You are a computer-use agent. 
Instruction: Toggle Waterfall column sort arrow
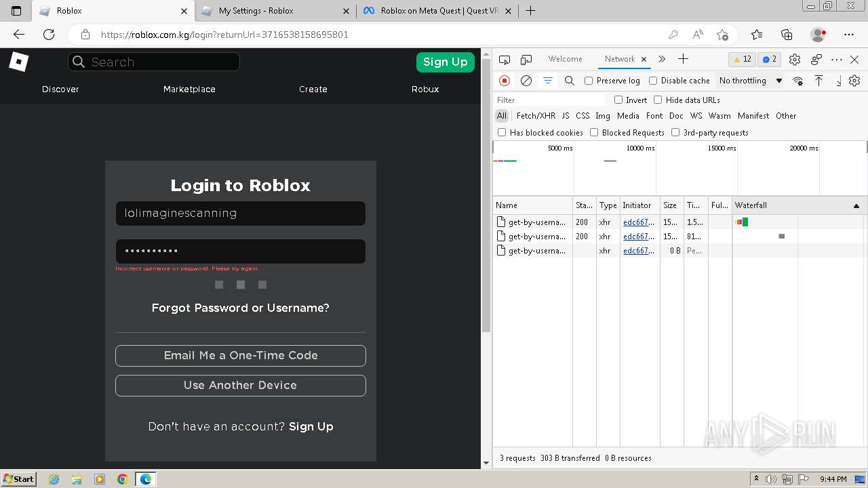pos(856,205)
